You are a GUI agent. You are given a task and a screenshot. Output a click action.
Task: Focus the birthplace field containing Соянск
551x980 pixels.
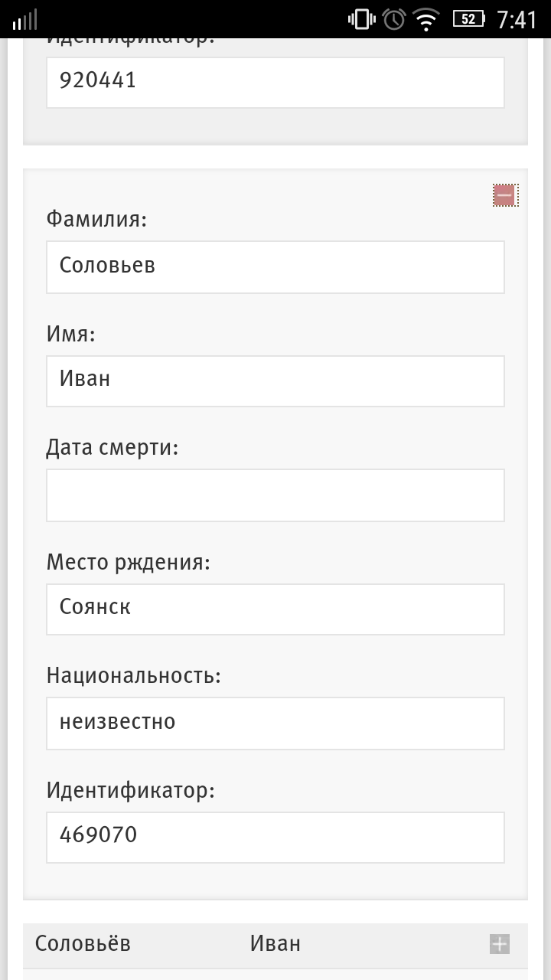[x=275, y=609]
